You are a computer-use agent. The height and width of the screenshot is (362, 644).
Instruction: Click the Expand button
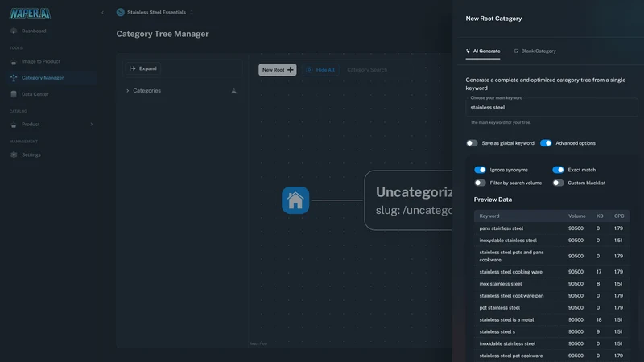(143, 68)
